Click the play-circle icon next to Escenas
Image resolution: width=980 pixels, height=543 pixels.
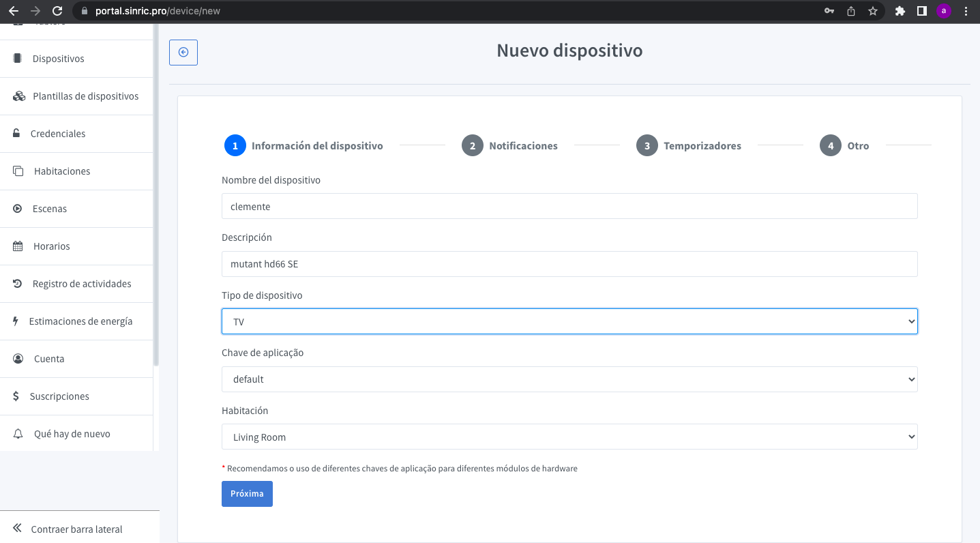[x=18, y=209]
